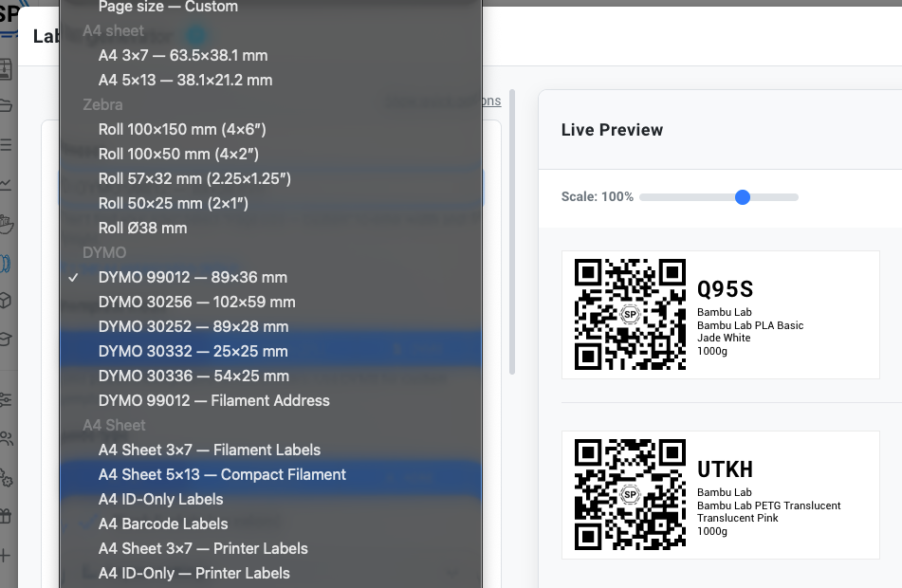Choose A4 Sheet 5×13 — Compact Filament
The image size is (902, 588).
click(270, 474)
